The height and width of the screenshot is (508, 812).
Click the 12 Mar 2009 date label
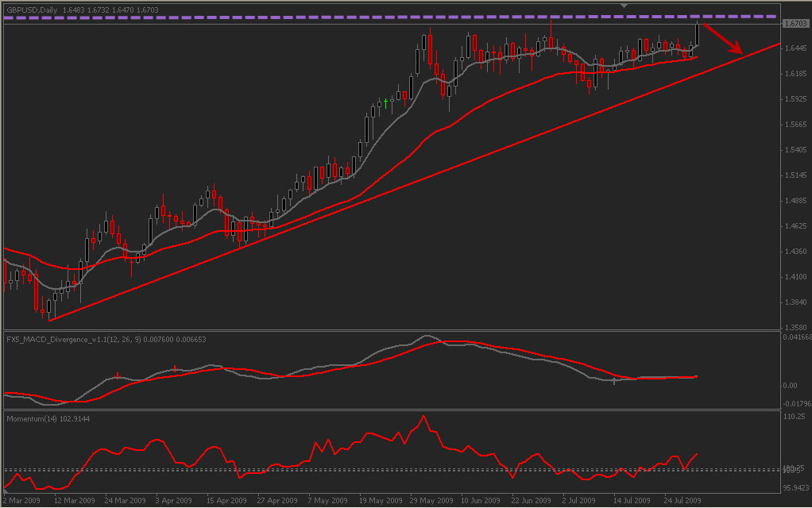72,501
